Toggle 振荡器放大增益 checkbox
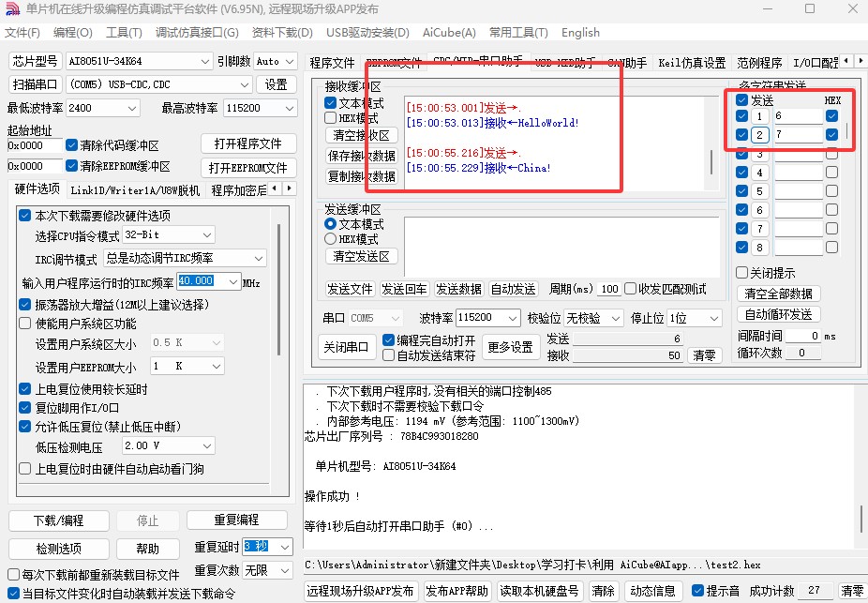Viewport: 868px width, 603px height. (x=25, y=304)
